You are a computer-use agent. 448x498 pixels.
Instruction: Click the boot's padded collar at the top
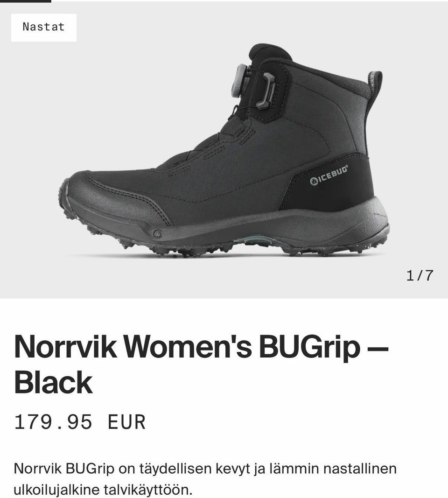pyautogui.click(x=270, y=54)
